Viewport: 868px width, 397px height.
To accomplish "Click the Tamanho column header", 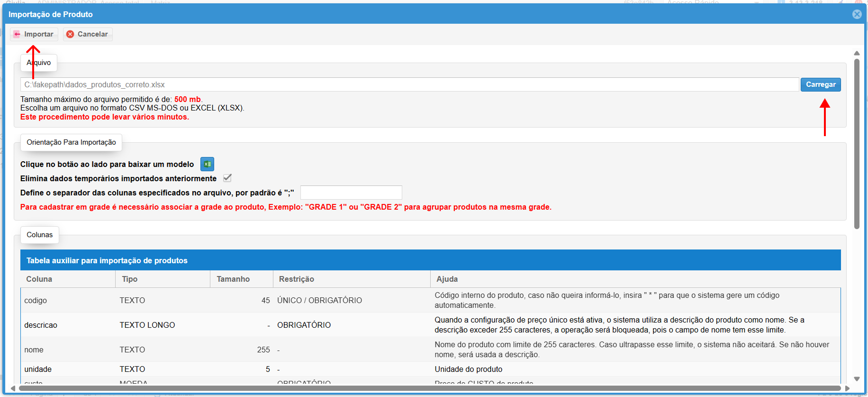I will (x=233, y=279).
